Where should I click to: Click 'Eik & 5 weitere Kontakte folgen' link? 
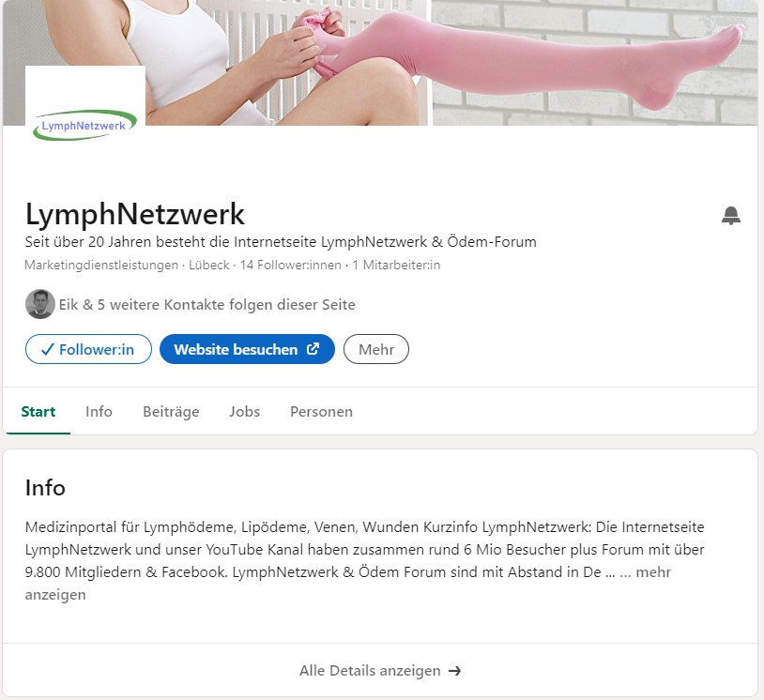(x=207, y=304)
